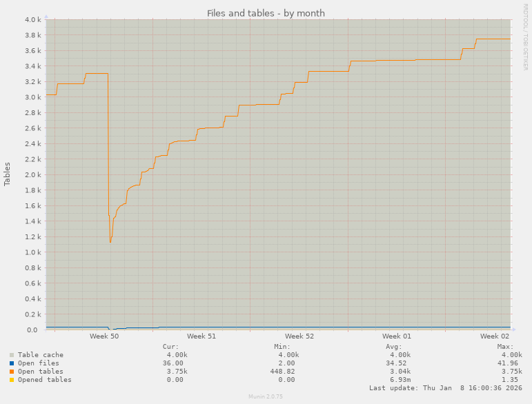Select the 'Week 52' x-axis label
The width and height of the screenshot is (532, 404).
click(x=299, y=336)
